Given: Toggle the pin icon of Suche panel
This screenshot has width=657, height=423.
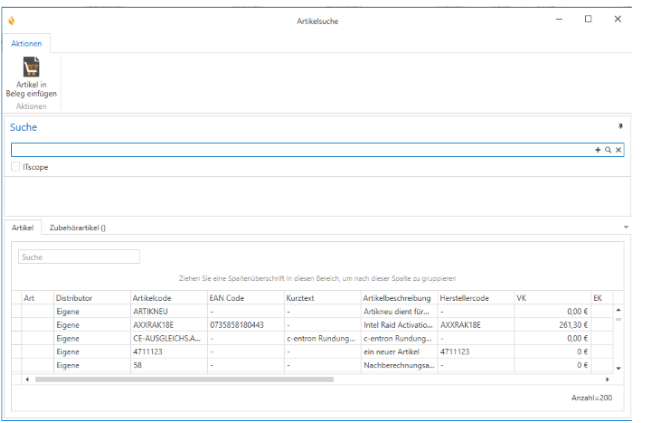Looking at the screenshot, I should (620, 127).
